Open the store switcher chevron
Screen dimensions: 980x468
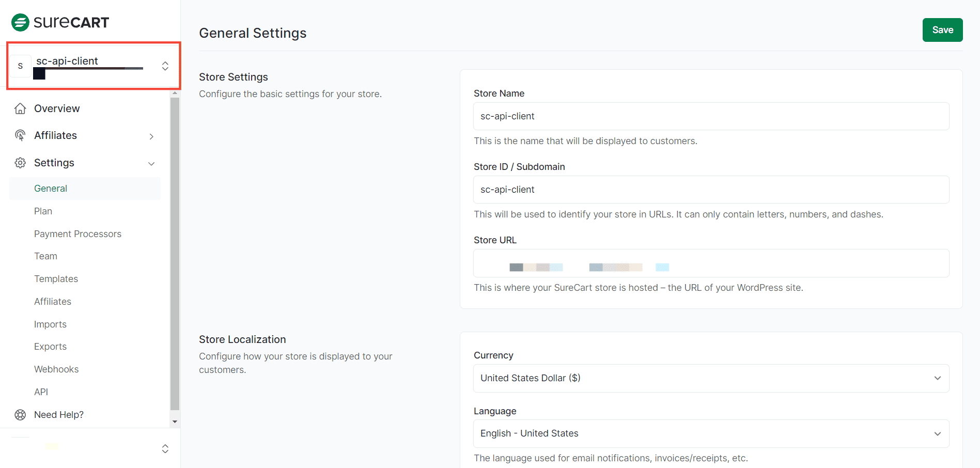[x=165, y=66]
